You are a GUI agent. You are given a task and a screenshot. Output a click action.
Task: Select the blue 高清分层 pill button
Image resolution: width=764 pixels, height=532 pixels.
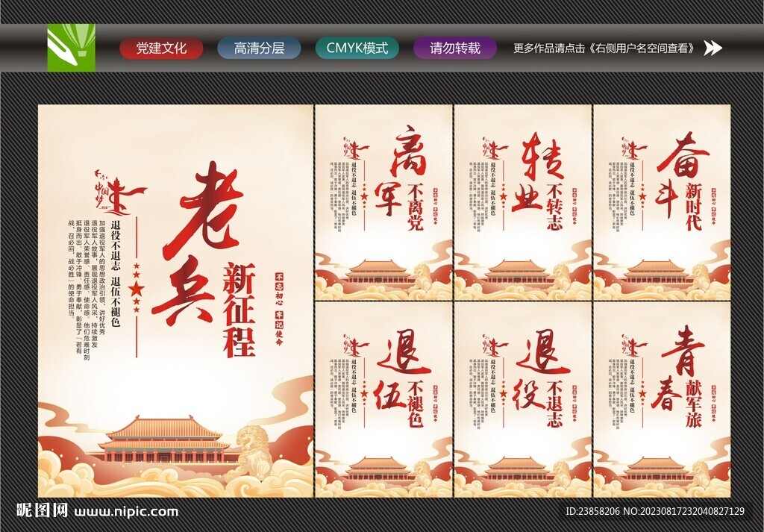[259, 48]
